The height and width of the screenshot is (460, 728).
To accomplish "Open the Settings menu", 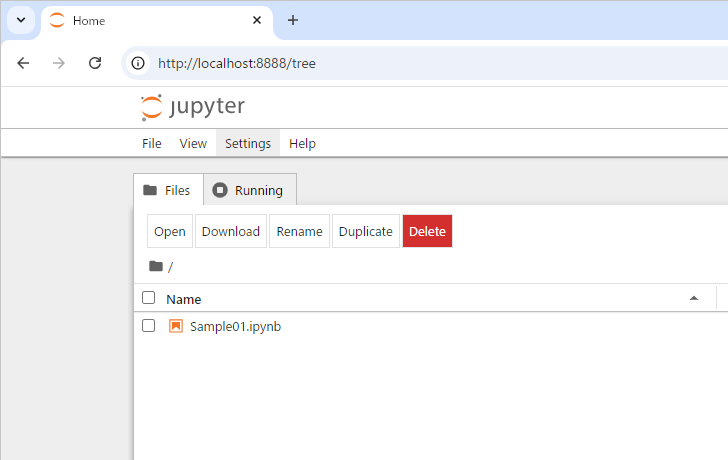I will click(x=248, y=144).
